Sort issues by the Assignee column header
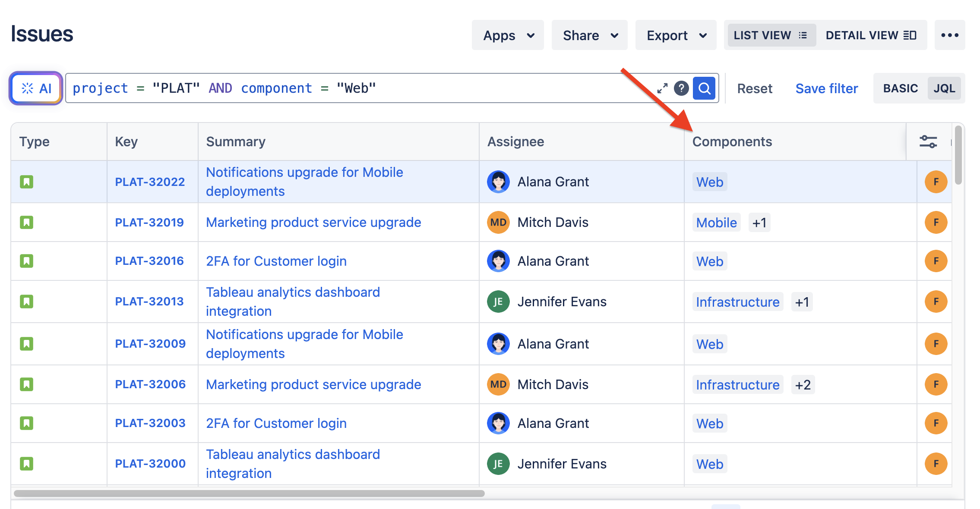This screenshot has height=509, width=980. tap(516, 141)
